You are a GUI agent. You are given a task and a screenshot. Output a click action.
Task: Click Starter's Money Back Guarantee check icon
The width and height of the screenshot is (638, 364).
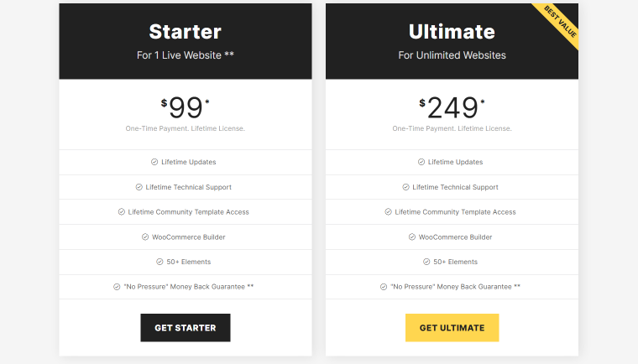[117, 287]
